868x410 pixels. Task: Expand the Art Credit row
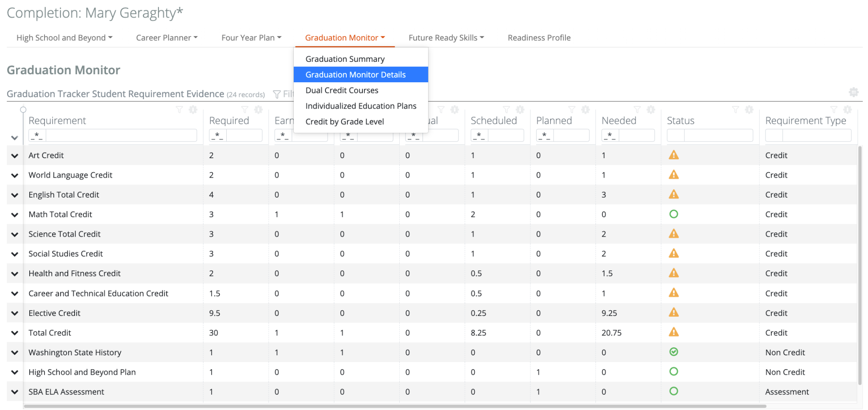click(x=15, y=156)
